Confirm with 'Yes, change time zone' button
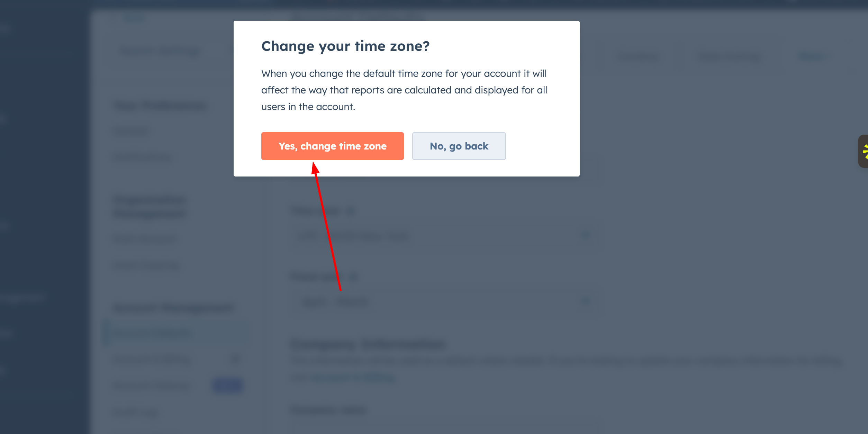This screenshot has width=868, height=434. (x=332, y=146)
